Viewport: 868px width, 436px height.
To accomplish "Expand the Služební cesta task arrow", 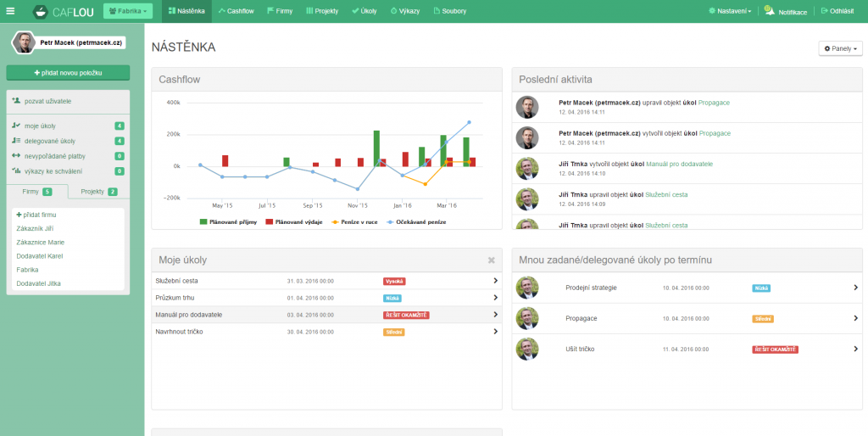I will pos(495,281).
